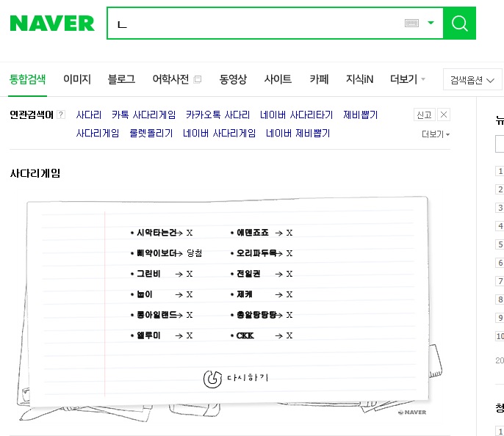The image size is (504, 436).
Task: Open related search 사다리게임
Action: (x=98, y=134)
